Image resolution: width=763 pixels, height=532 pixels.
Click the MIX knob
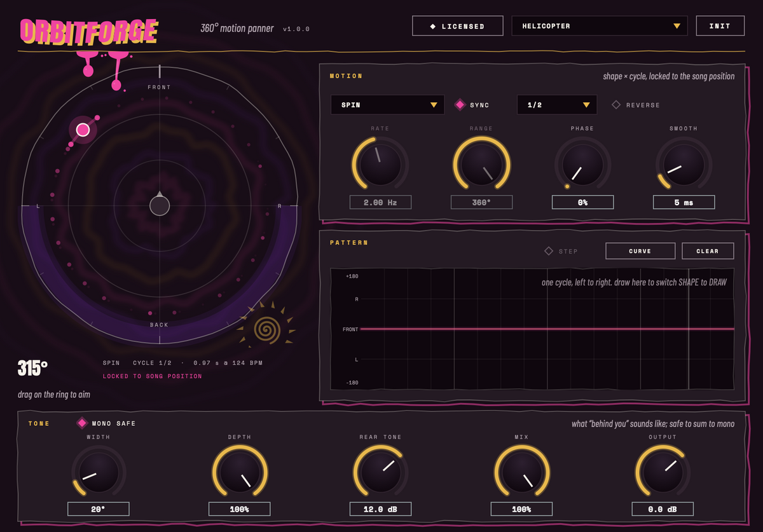[522, 472]
